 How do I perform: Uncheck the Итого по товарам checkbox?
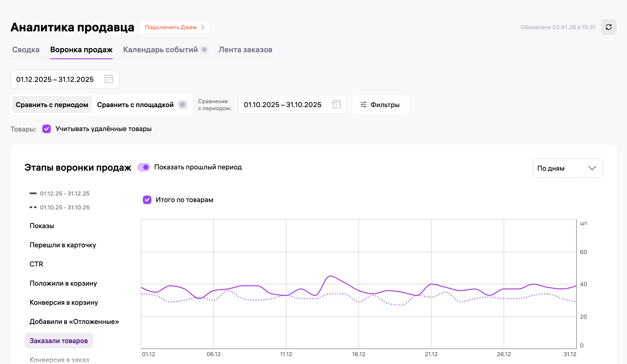(x=147, y=200)
